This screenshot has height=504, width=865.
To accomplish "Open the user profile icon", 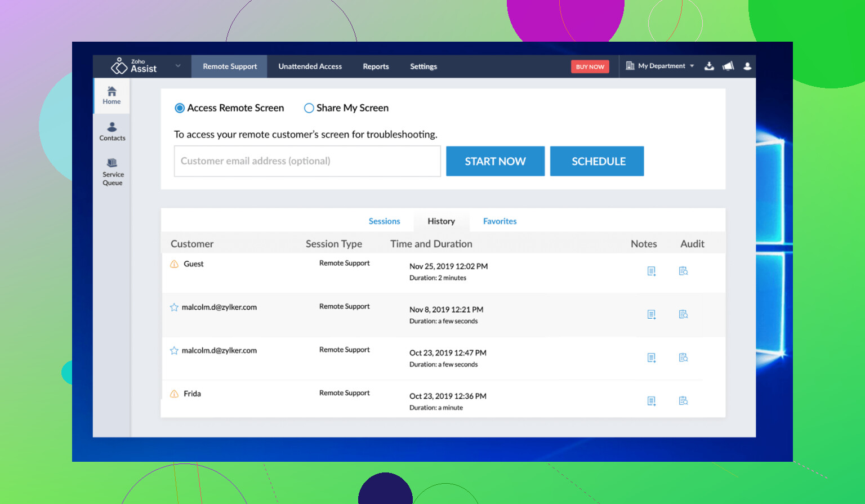I will coord(747,66).
